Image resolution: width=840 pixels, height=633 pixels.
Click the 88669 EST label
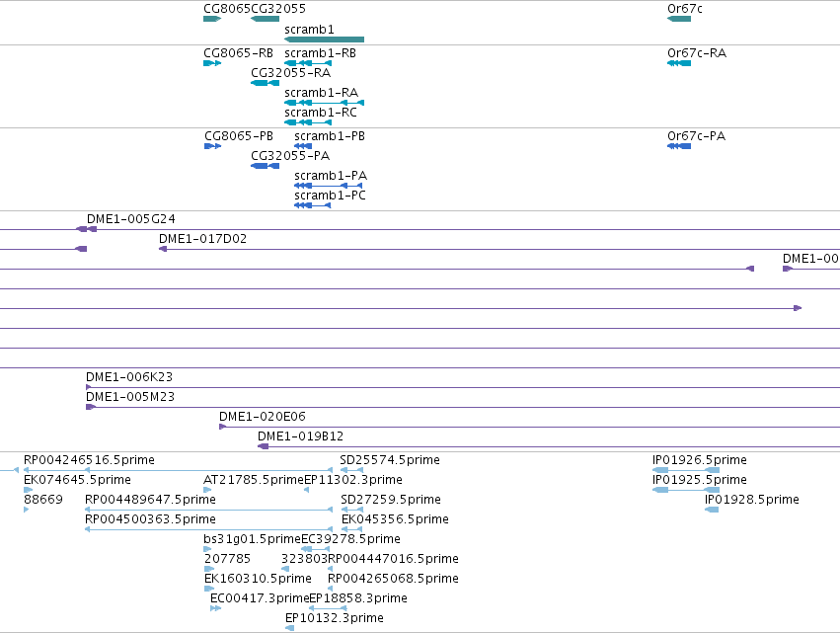pos(43,500)
